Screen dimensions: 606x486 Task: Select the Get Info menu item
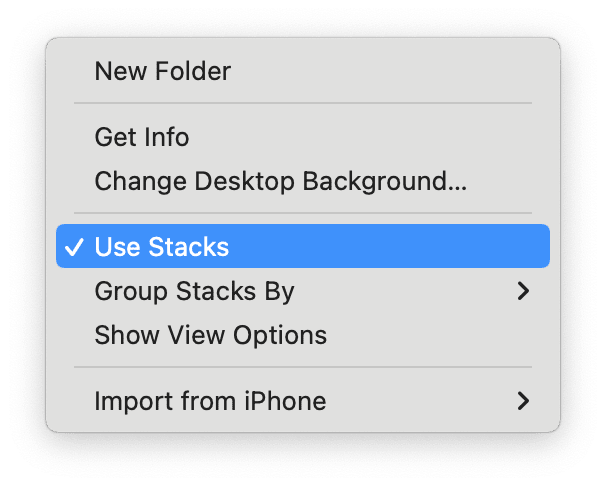pos(141,137)
